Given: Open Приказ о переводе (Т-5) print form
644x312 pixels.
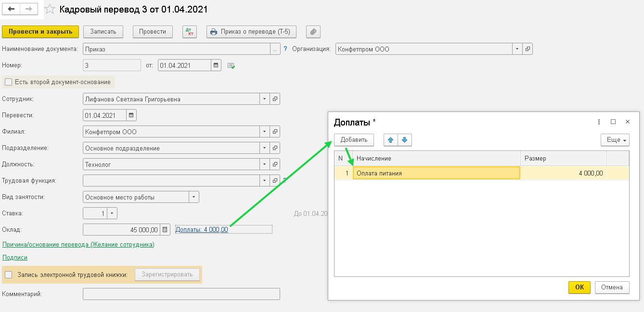Looking at the screenshot, I should (x=251, y=32).
